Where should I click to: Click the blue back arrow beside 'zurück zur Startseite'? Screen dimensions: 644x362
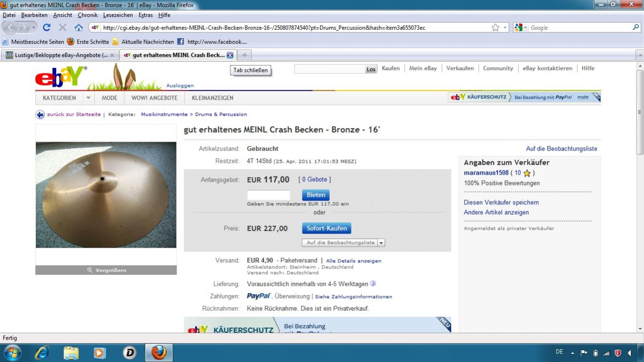40,115
